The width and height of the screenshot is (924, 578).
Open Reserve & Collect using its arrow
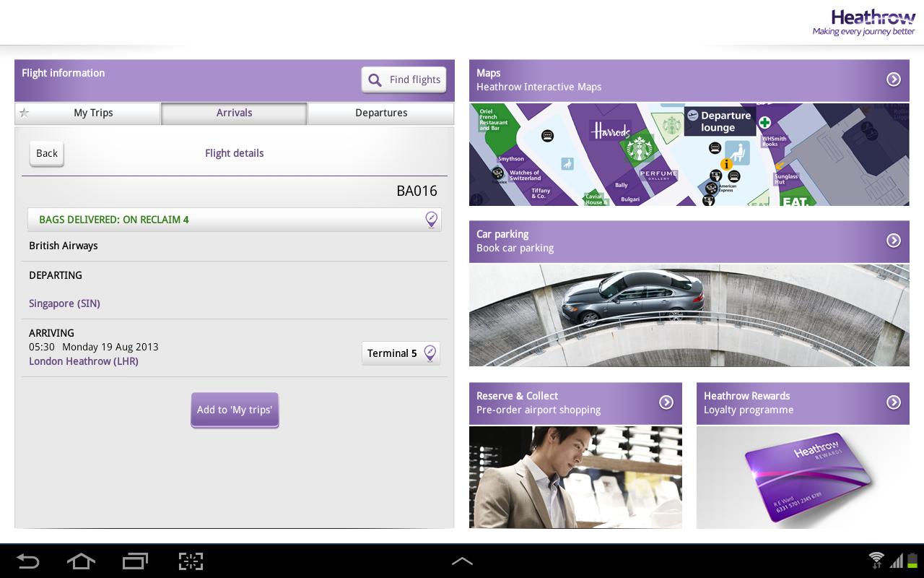coord(665,403)
